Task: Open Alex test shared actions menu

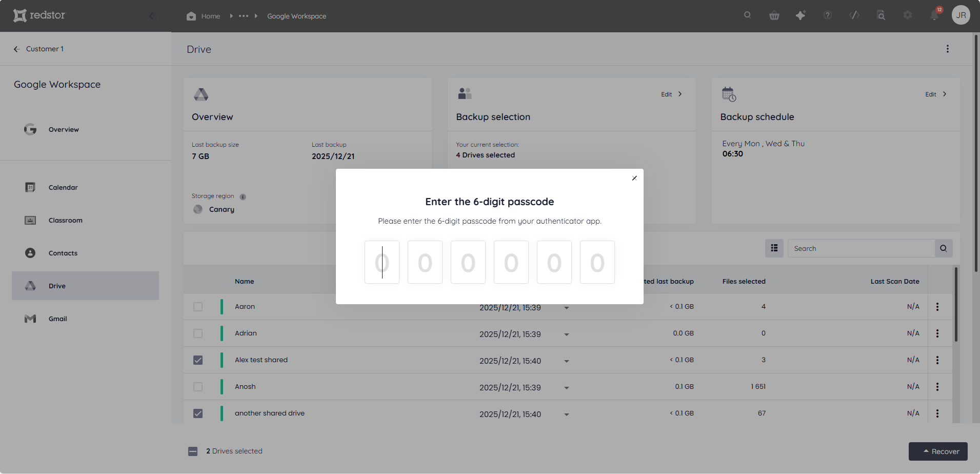Action: pos(937,360)
